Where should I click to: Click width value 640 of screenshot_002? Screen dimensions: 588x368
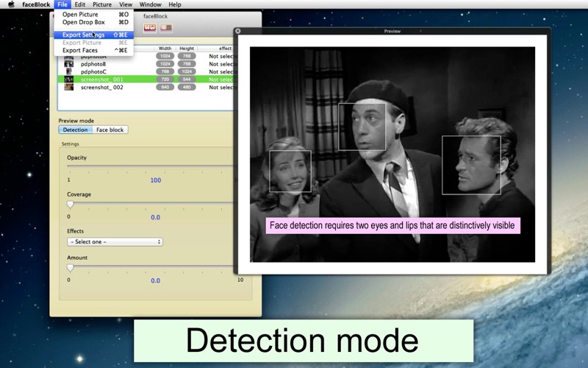(x=165, y=88)
